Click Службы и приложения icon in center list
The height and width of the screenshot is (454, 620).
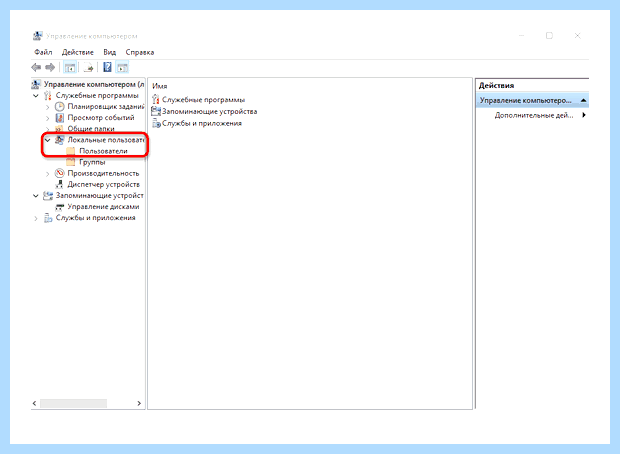click(156, 123)
